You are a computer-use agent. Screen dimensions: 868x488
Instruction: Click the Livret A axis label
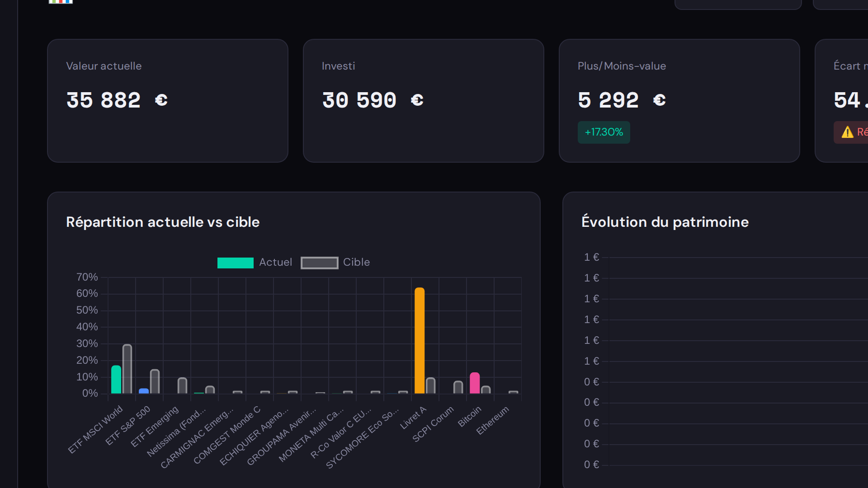[414, 418]
